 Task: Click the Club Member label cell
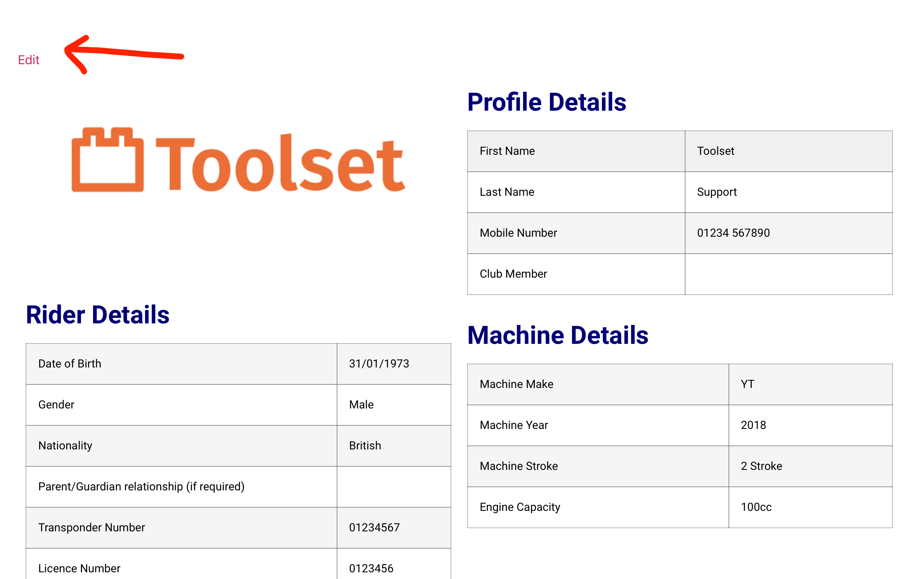(576, 274)
